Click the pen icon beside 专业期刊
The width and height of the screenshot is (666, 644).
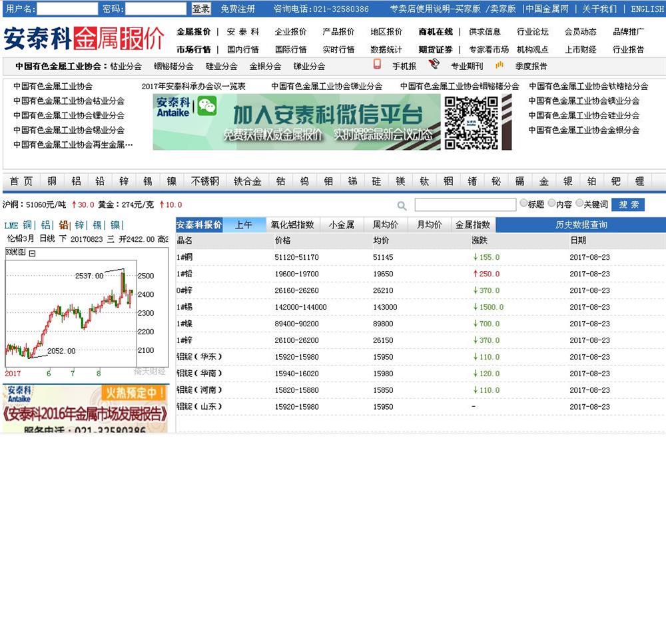434,65
